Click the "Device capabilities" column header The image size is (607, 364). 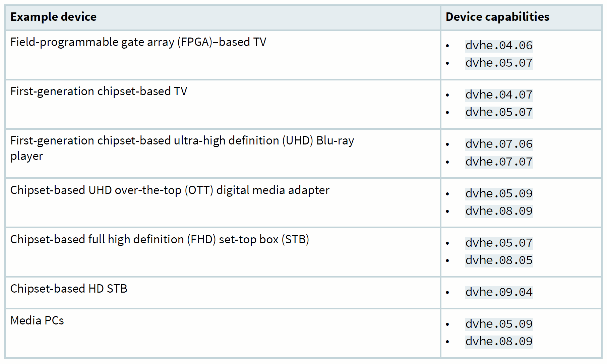[497, 17]
